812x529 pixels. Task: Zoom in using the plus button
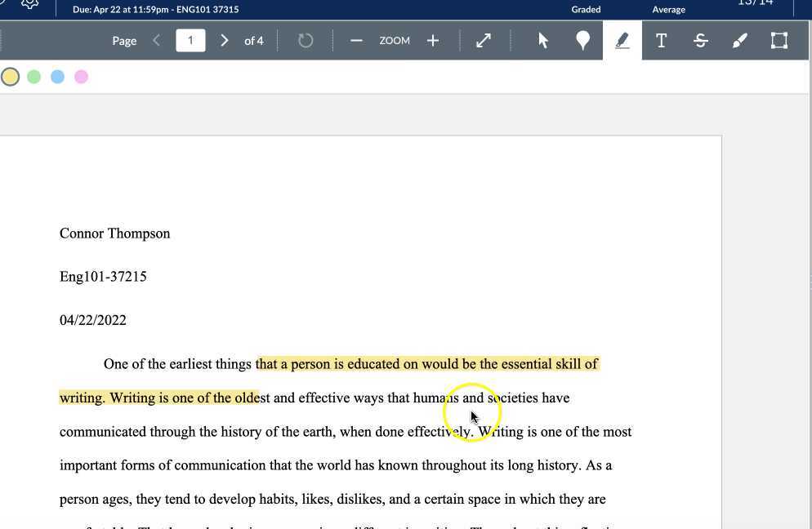click(x=433, y=40)
